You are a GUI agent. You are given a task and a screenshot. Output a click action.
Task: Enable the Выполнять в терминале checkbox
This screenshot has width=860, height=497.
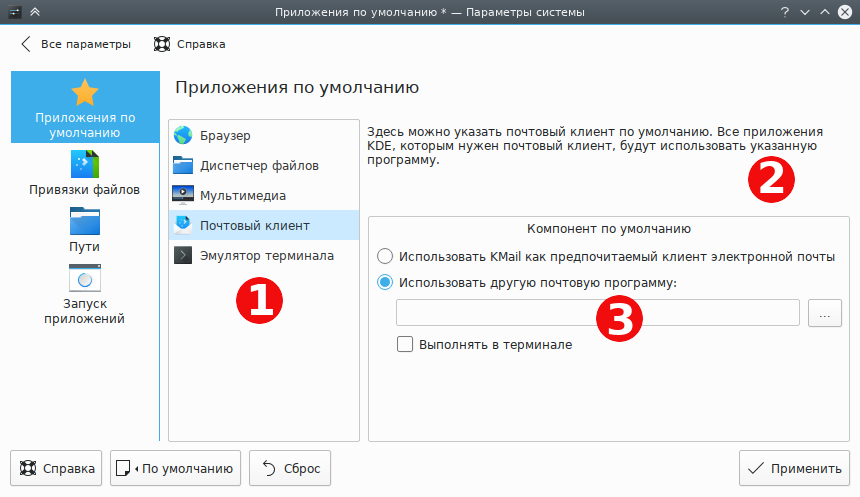click(x=405, y=344)
